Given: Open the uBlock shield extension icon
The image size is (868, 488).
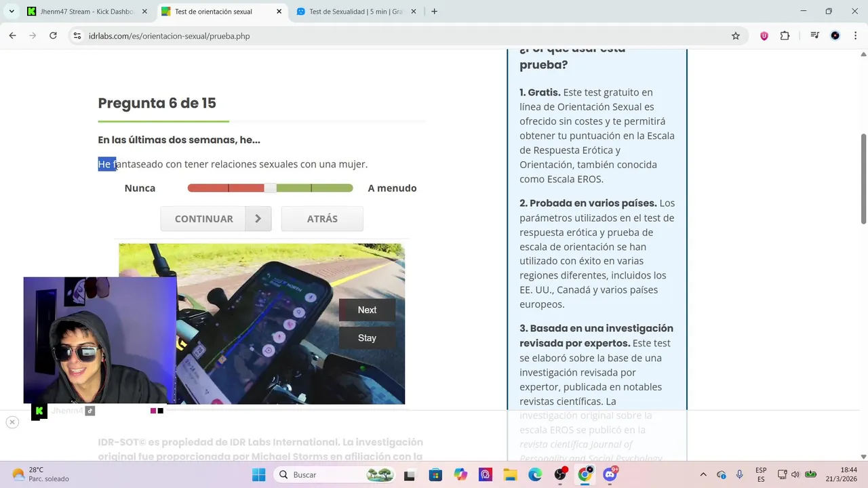Looking at the screenshot, I should 764,36.
